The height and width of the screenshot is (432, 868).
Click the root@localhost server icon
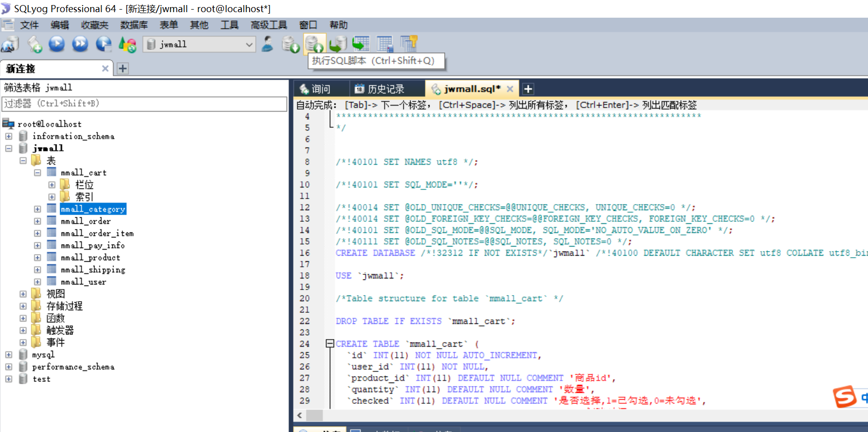(8, 123)
